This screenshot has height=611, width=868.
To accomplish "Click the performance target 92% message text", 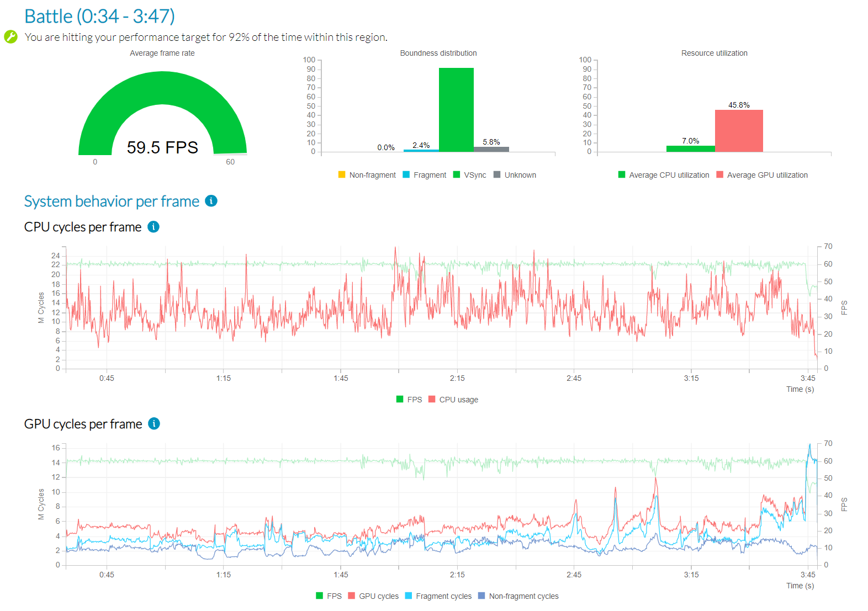I will tap(206, 37).
